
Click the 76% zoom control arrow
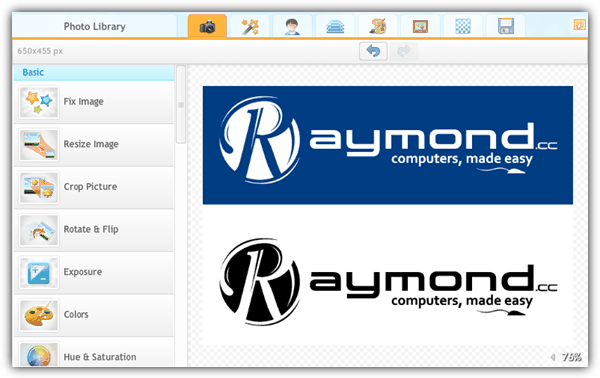tap(553, 357)
